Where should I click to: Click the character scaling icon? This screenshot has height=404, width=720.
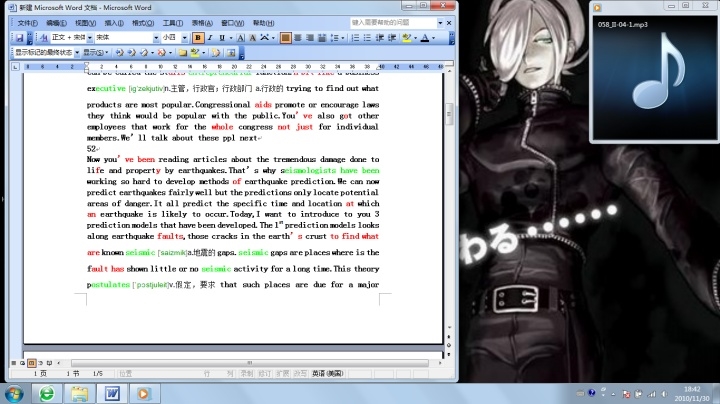click(x=265, y=38)
